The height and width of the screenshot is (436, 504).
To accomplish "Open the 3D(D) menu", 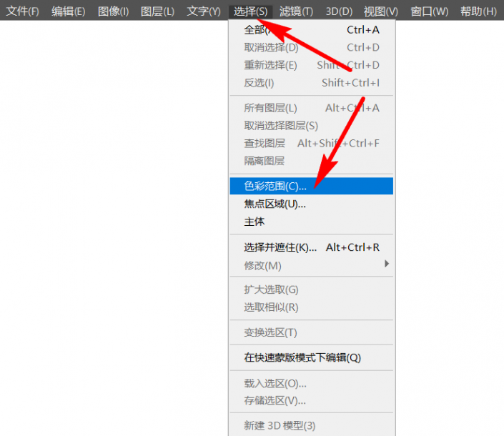I will (x=339, y=11).
